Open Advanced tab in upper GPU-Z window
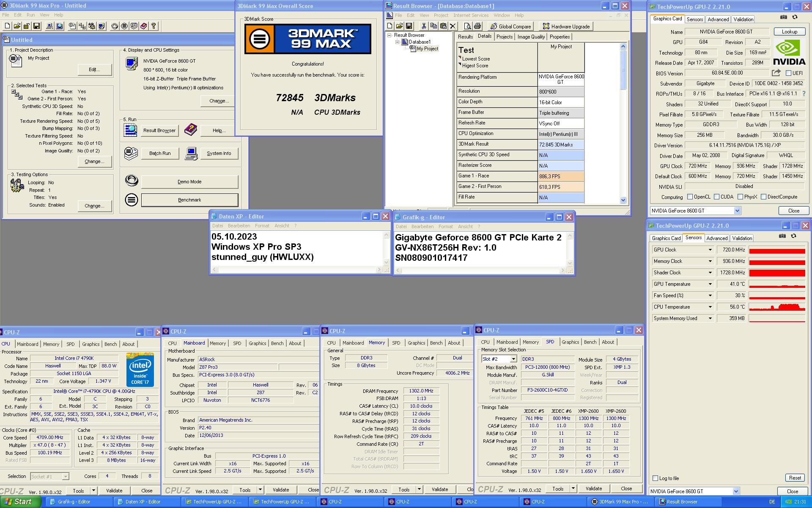Image resolution: width=812 pixels, height=508 pixels. click(718, 19)
